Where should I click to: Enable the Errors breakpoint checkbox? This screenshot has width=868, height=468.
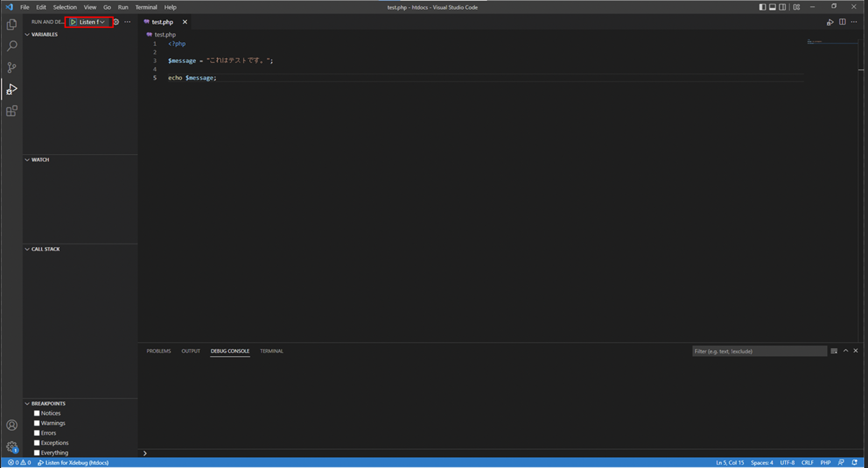coord(37,433)
